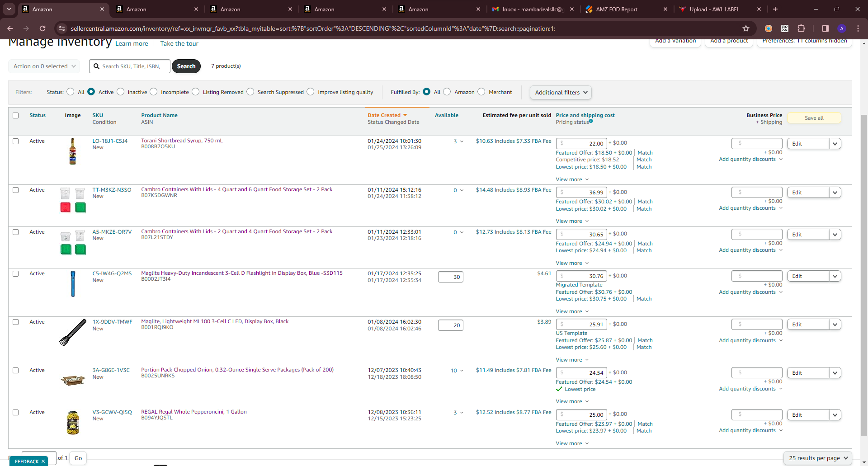The image size is (868, 466).
Task: Click the Add a product button
Action: [x=729, y=42]
